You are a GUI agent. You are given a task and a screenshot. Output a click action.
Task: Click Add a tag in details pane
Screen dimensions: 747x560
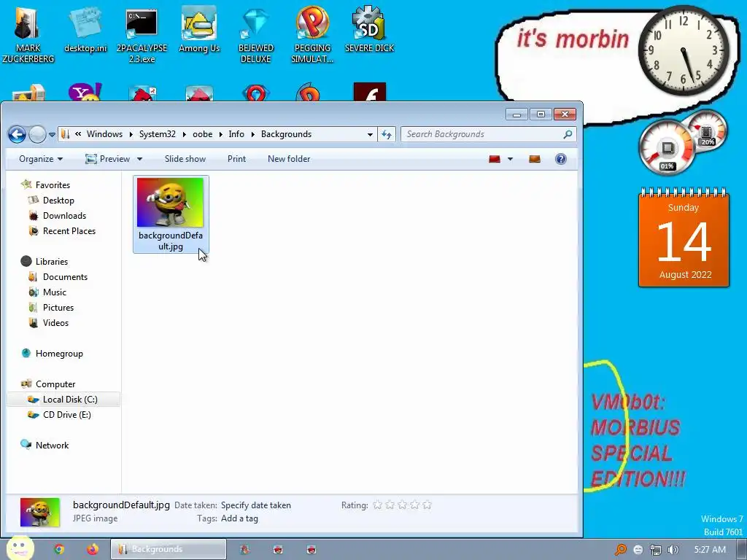(x=239, y=518)
